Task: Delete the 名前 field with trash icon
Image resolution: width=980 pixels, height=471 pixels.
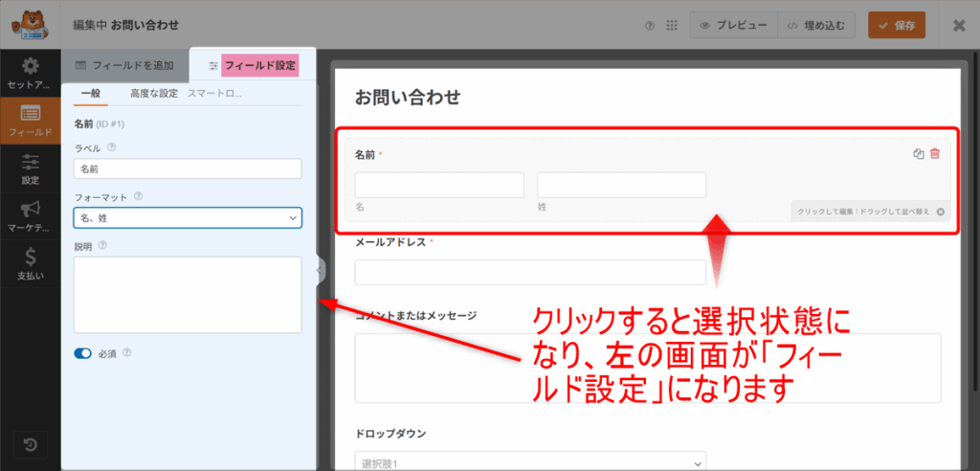Action: 935,154
